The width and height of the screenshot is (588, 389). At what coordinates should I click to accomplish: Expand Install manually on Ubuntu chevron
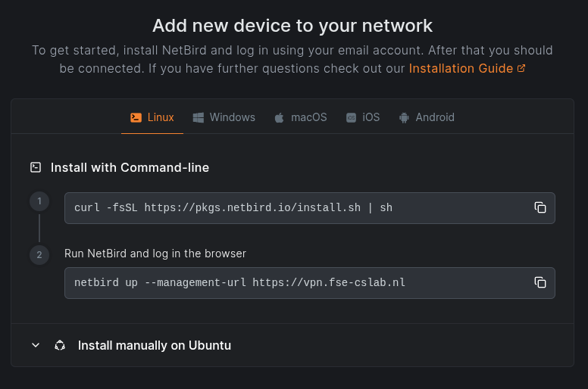tap(36, 345)
